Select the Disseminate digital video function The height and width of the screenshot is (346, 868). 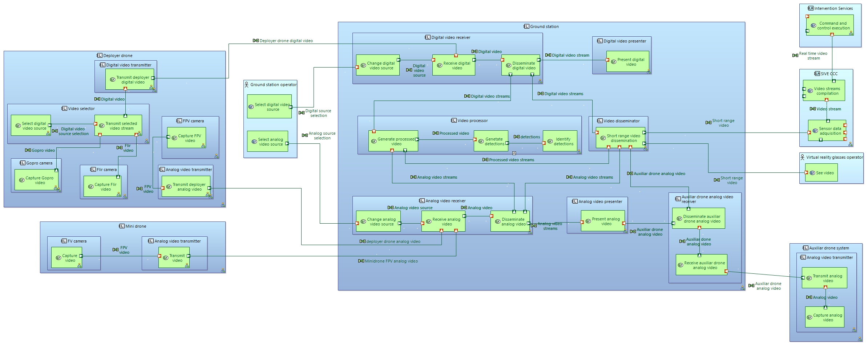[x=521, y=65]
